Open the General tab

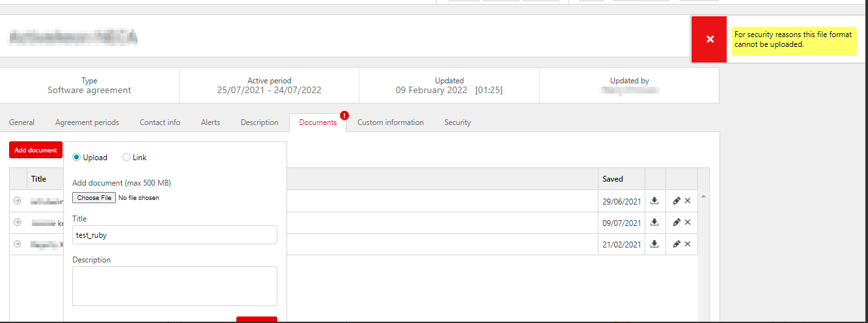pyautogui.click(x=22, y=122)
